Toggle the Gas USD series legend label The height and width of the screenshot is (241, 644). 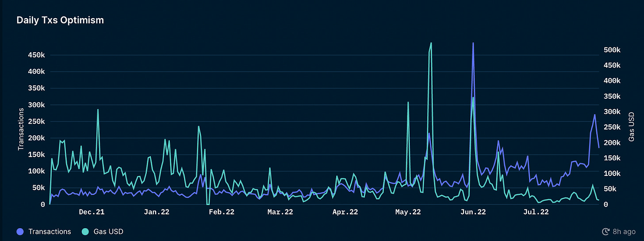[x=108, y=231]
